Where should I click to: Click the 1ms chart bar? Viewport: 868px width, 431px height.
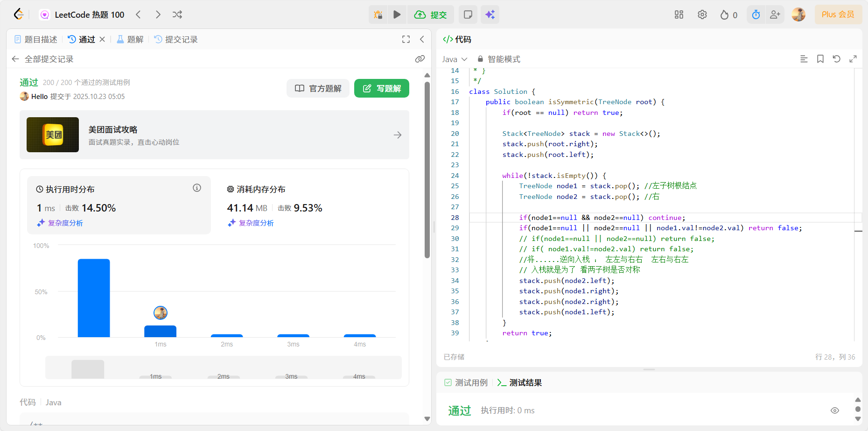[x=160, y=331]
